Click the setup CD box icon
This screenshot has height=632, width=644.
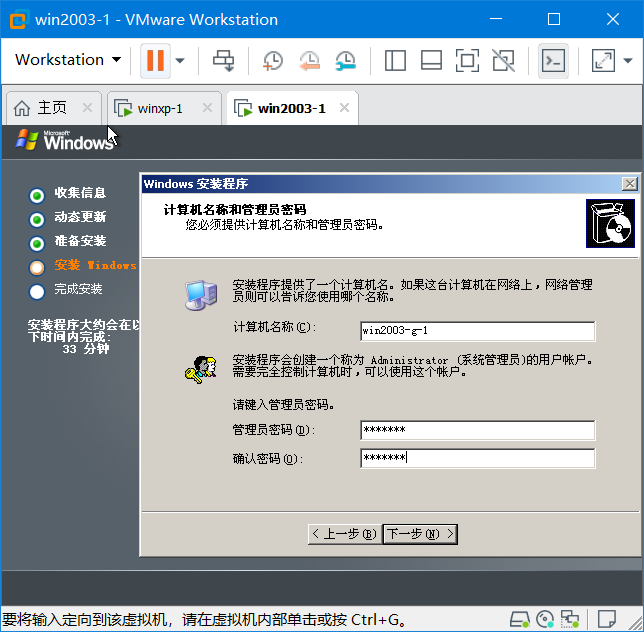[x=610, y=223]
